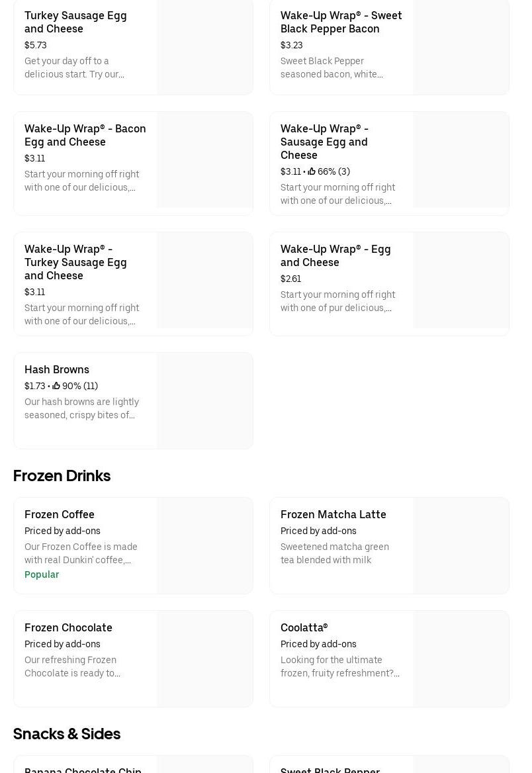The height and width of the screenshot is (773, 532).
Task: Select the Frozen Matcha Latte title
Action: [333, 514]
